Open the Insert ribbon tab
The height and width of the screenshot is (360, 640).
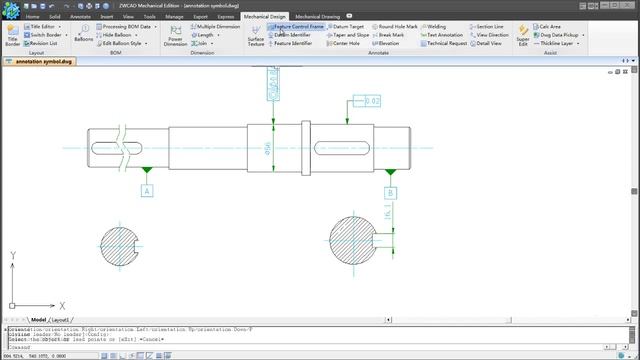[107, 17]
